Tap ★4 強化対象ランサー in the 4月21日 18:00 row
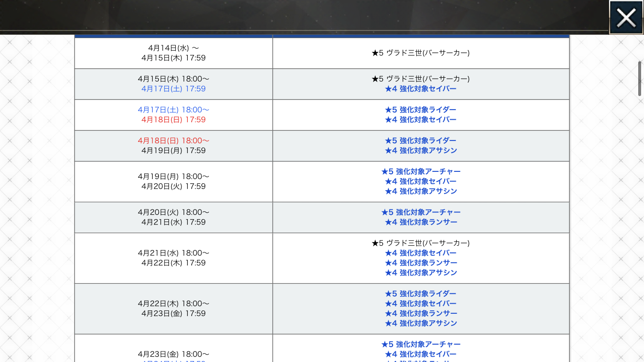The width and height of the screenshot is (644, 362). pyautogui.click(x=420, y=263)
